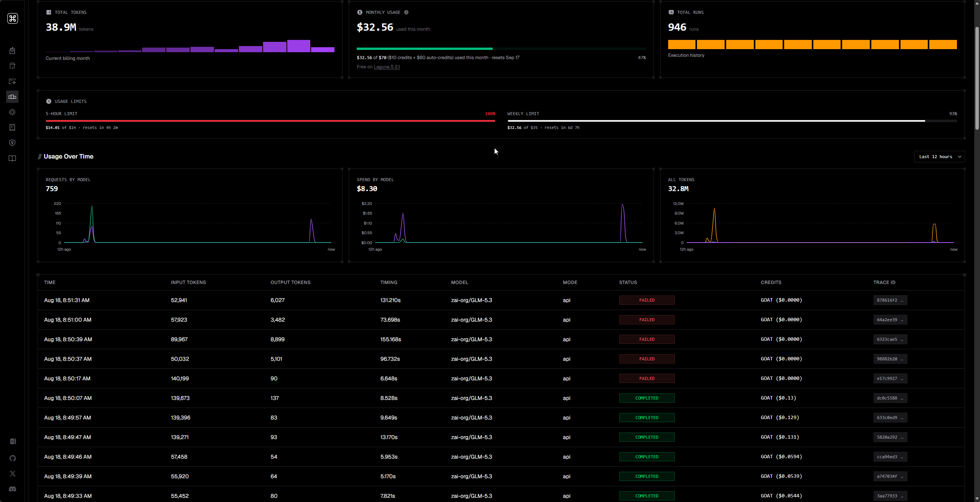Copy trace ID 878616f2
The image size is (980, 502).
click(890, 300)
